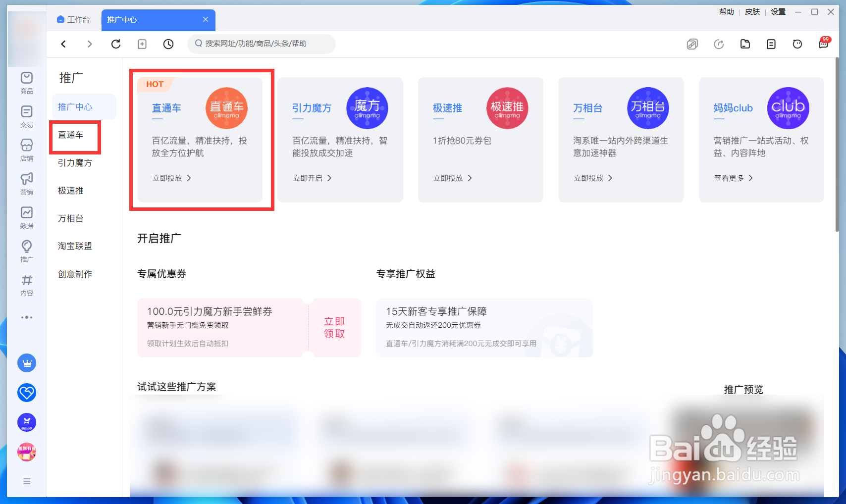846x504 pixels.
Task: Open messages icon with 99 badge
Action: (824, 44)
